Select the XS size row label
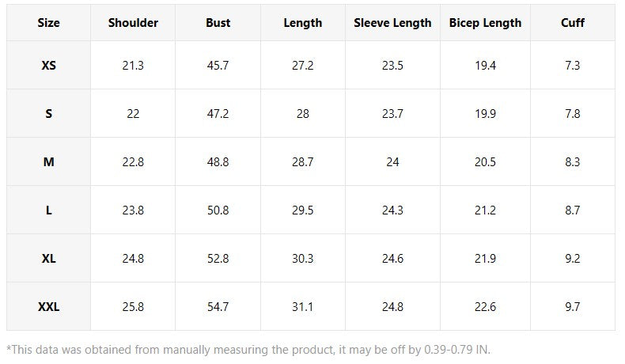This screenshot has height=364, width=625. coord(48,65)
